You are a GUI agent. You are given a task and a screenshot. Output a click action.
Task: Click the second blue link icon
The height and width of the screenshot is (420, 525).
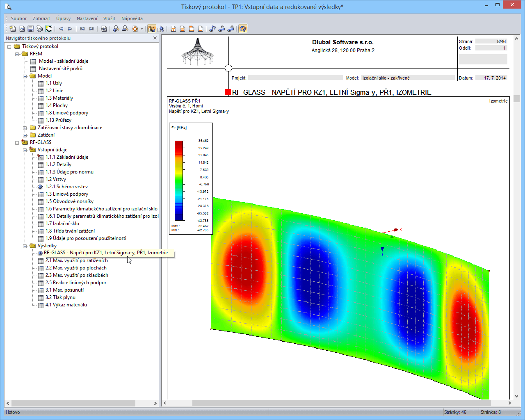coord(221,29)
